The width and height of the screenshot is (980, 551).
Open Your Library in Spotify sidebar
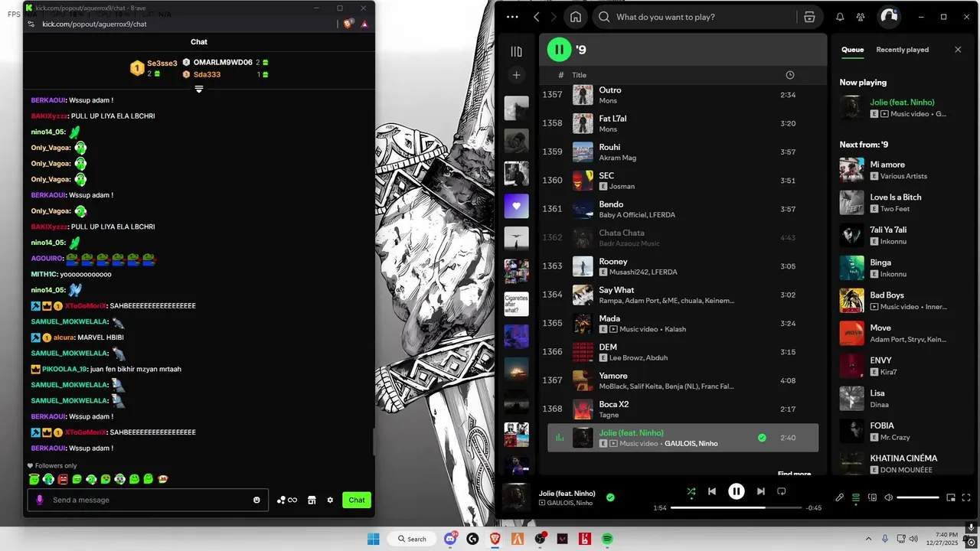pyautogui.click(x=516, y=51)
